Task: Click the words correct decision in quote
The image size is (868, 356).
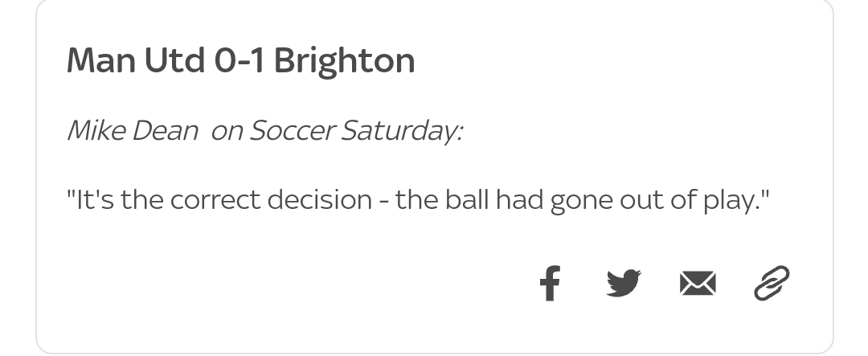Action: tap(272, 200)
